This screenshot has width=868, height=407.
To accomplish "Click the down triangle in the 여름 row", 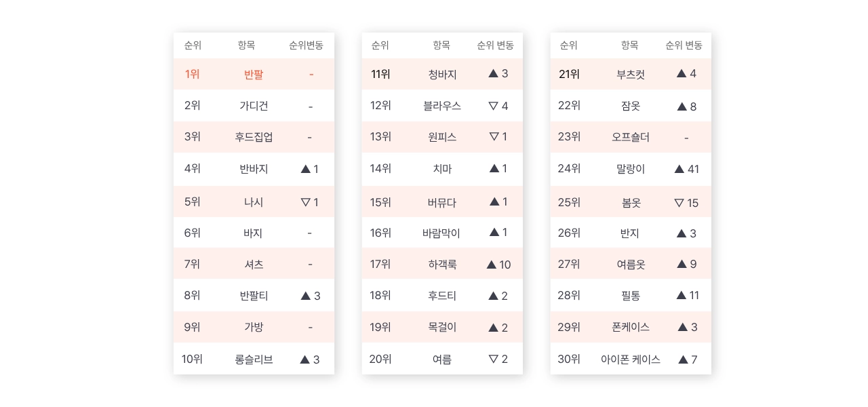I will [x=494, y=359].
